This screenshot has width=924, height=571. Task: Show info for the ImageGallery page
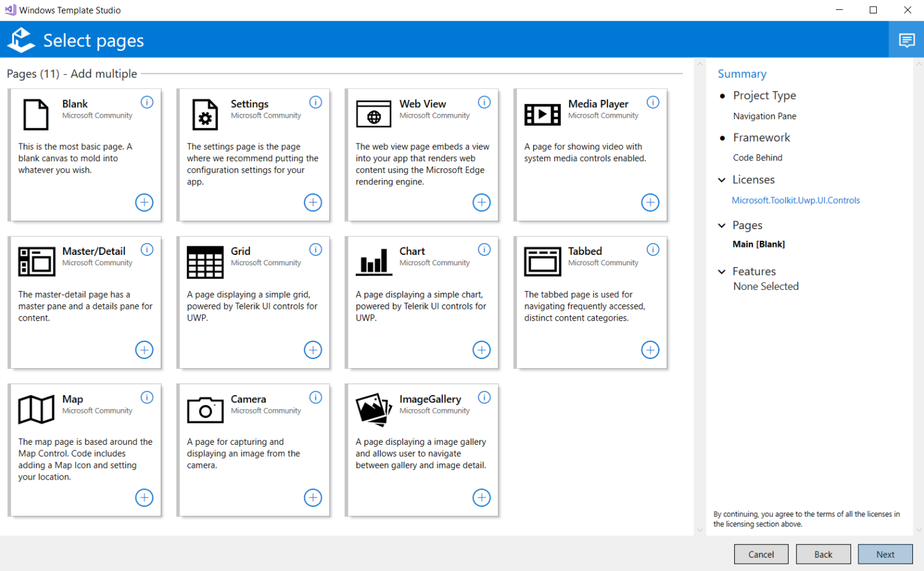pyautogui.click(x=484, y=398)
